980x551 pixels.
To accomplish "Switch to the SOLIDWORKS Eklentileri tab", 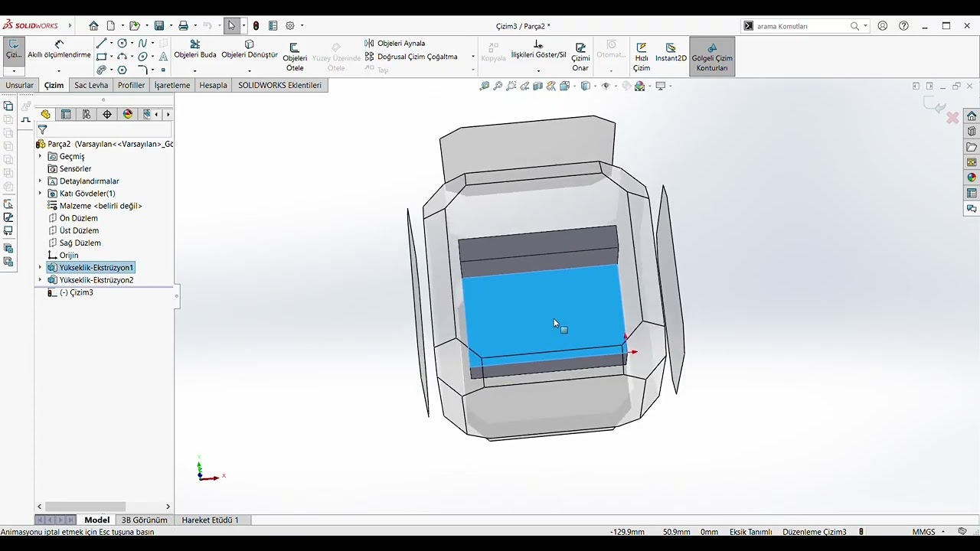I will [x=279, y=85].
